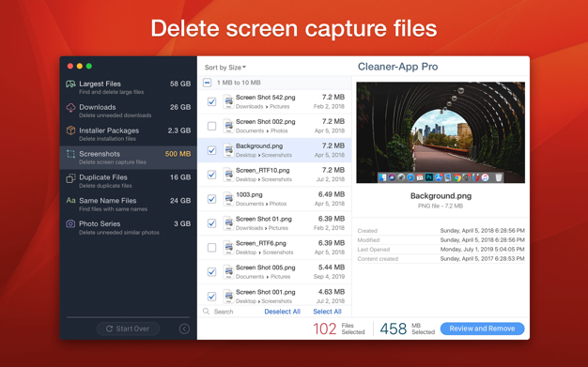Click the Photo Series camera icon
This screenshot has height=367, width=588.
70,223
